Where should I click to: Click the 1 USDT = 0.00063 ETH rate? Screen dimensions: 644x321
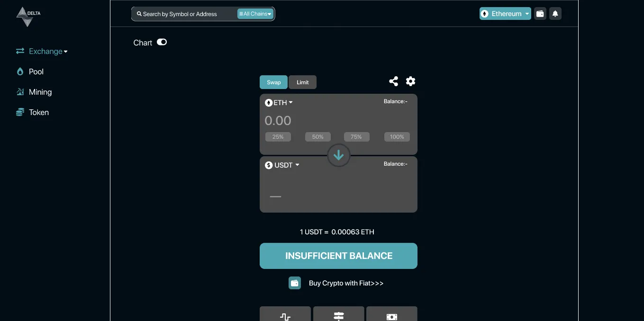tap(337, 232)
